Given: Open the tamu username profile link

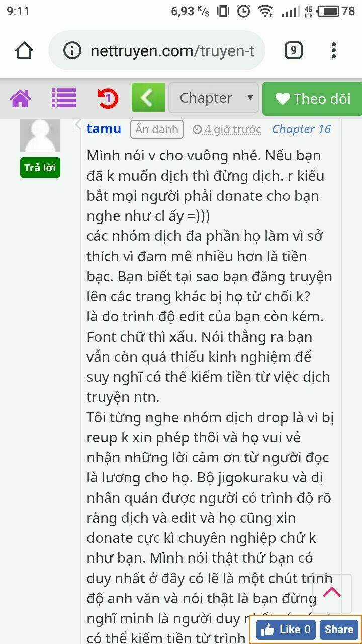Looking at the screenshot, I should click(x=104, y=129).
